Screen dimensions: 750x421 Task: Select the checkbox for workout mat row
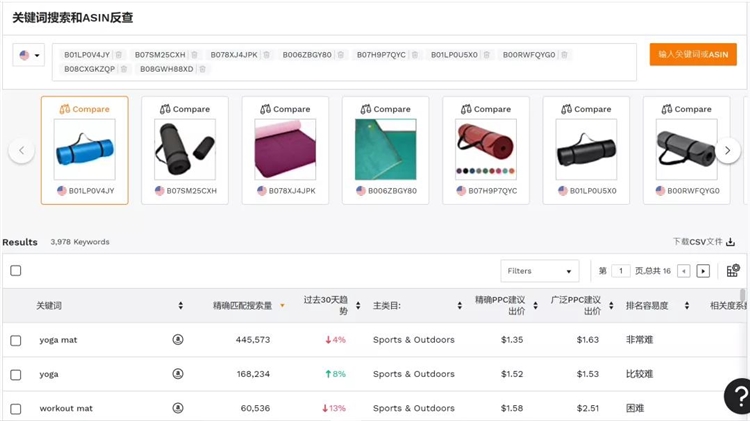pos(16,408)
